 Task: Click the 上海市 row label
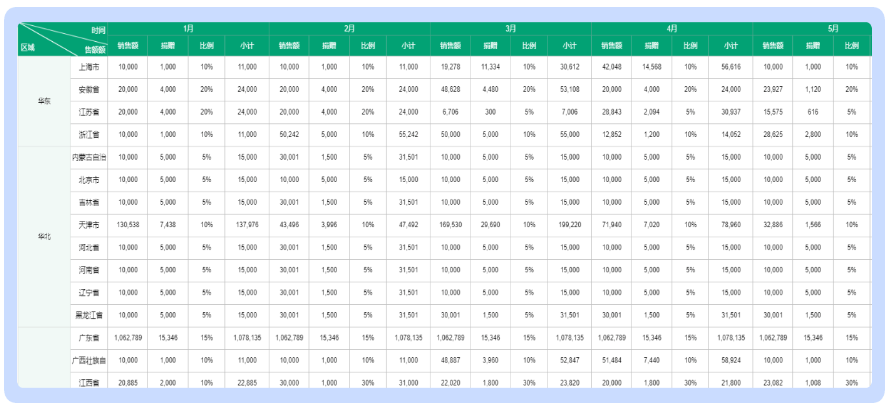coord(88,66)
